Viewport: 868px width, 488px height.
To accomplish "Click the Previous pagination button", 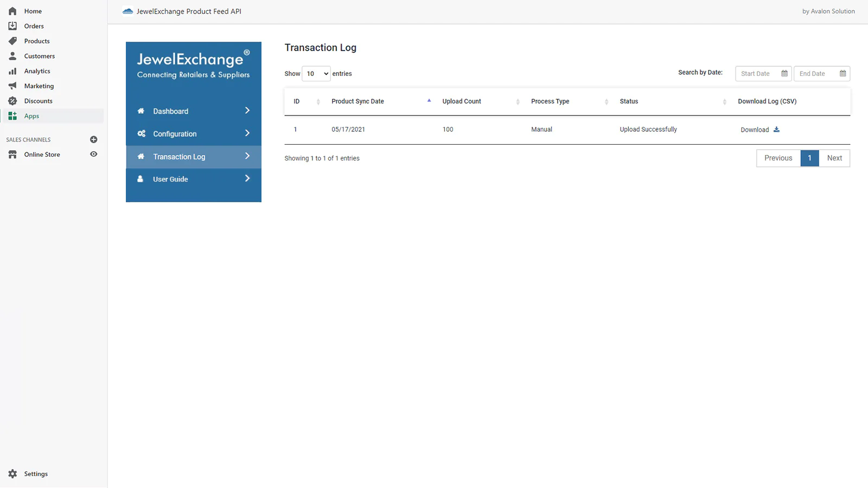I will click(778, 158).
